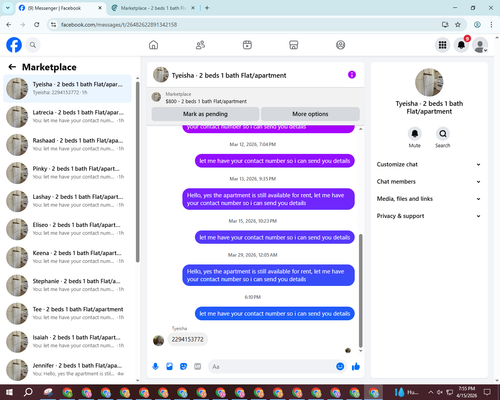Click the voice clip microphone icon
This screenshot has width=500, height=400.
[155, 367]
